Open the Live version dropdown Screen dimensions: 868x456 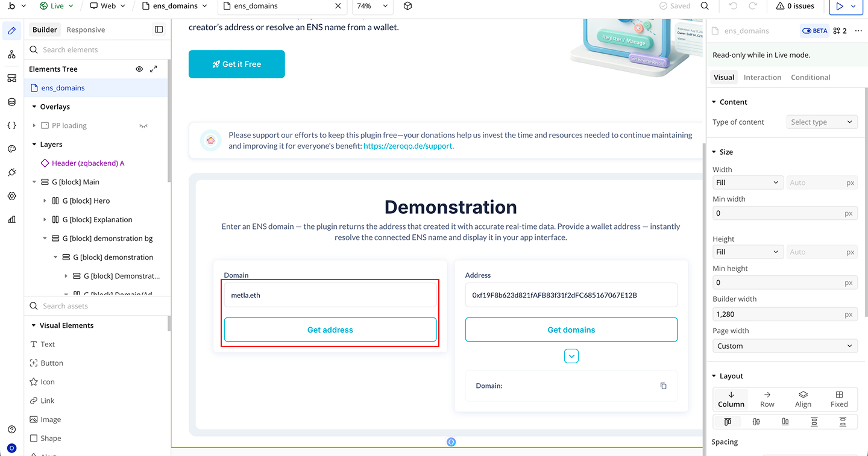[x=57, y=6]
